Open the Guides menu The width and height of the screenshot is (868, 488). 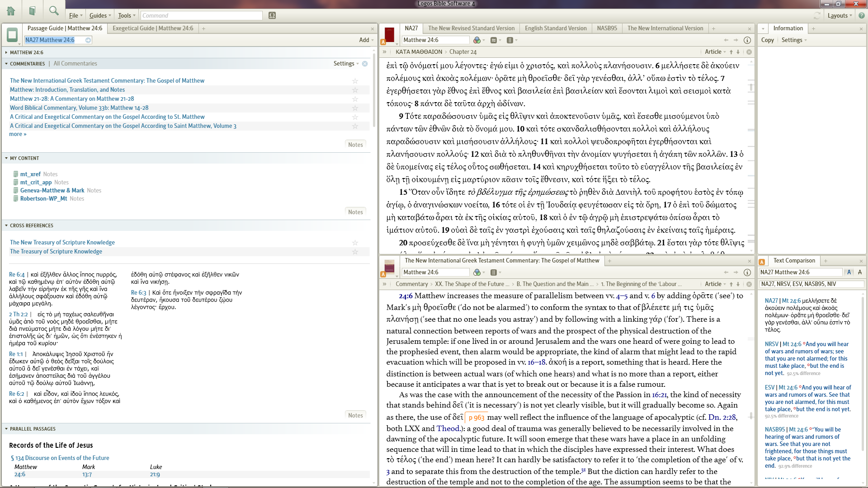pos(100,15)
